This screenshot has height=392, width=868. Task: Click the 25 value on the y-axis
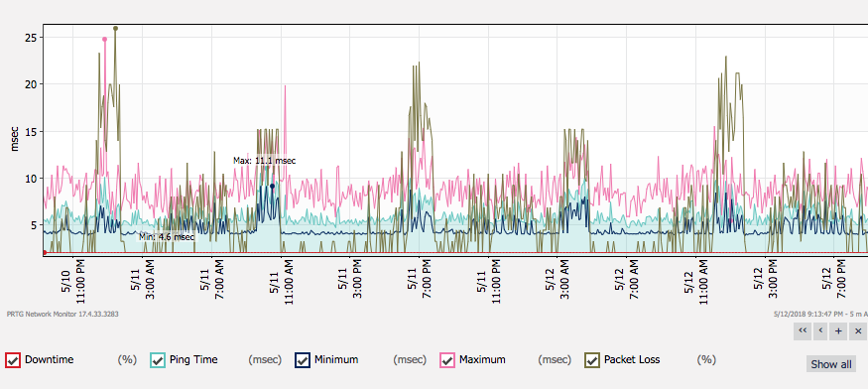click(31, 37)
